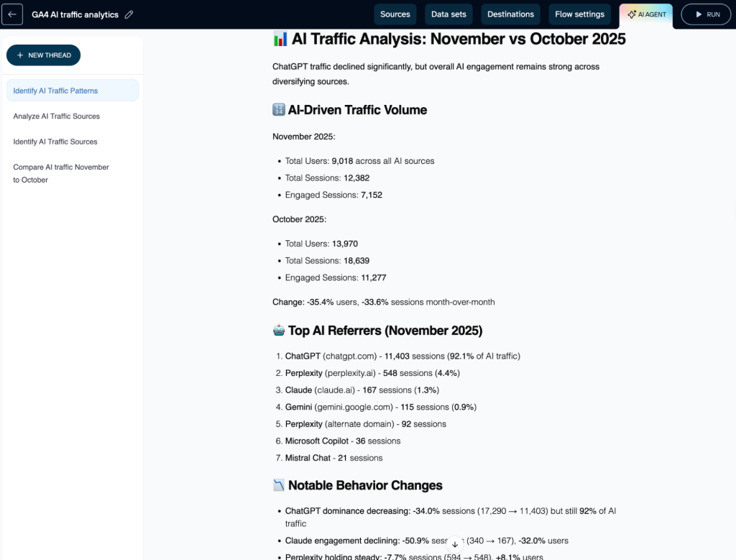Screen dimensions: 736x560
Task: Select the Identify AI Traffic Patterns thread
Action: coord(55,91)
